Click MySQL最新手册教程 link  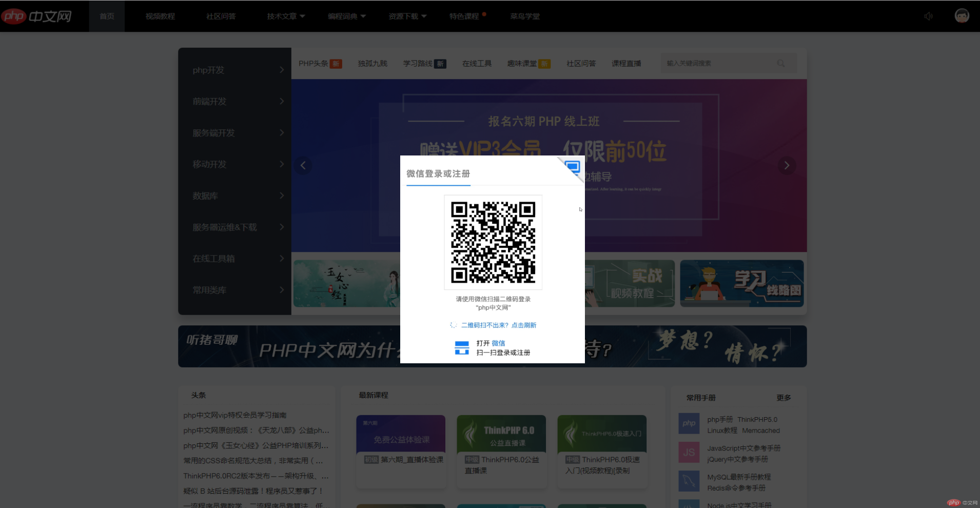[x=739, y=477]
